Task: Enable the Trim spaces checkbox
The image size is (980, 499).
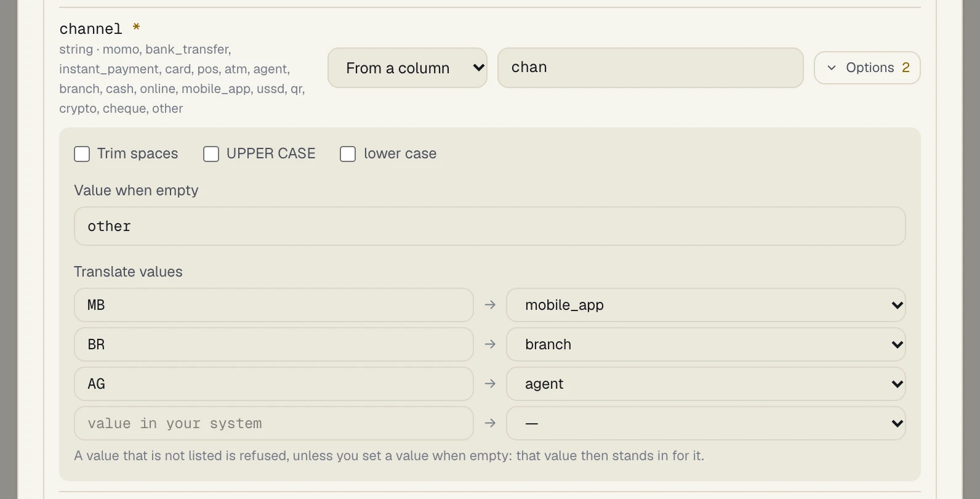Action: 82,154
